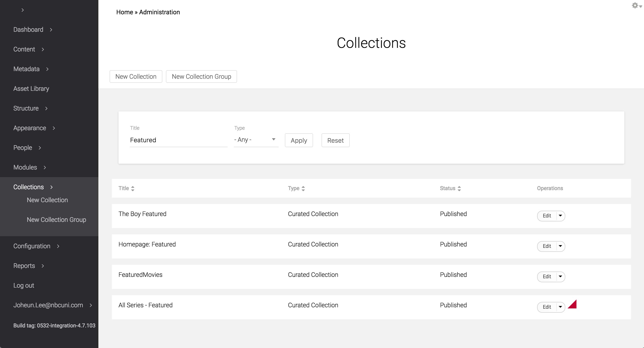Sort by Status column arrows
The height and width of the screenshot is (348, 644).
(459, 189)
